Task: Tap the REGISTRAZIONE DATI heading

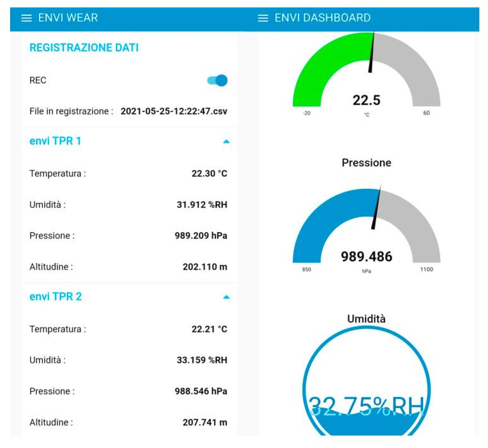Action: pyautogui.click(x=84, y=48)
